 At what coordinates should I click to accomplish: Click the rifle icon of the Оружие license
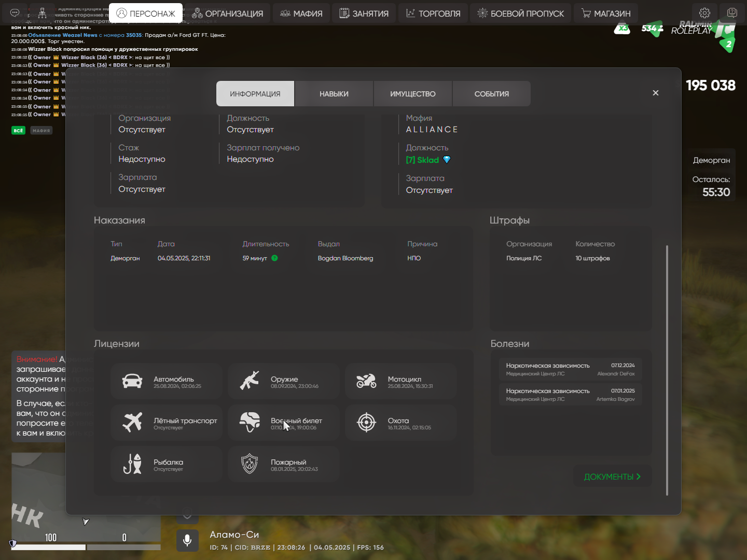coord(250,381)
